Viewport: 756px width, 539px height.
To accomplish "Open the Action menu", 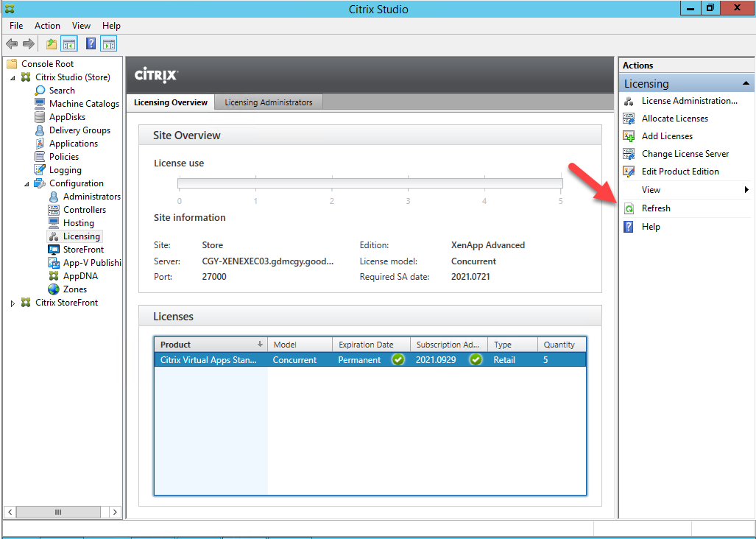I will 47,26.
